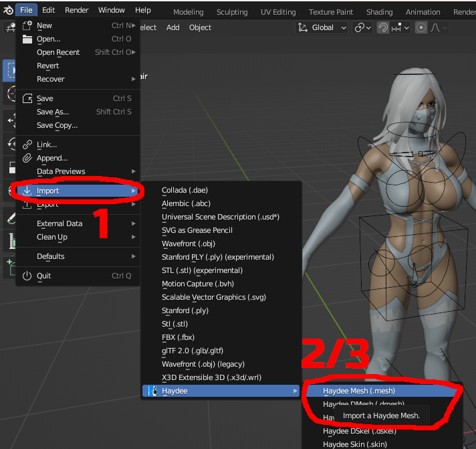Open the Object menu in viewport header
Screen dimensions: 476x449
tap(200, 27)
